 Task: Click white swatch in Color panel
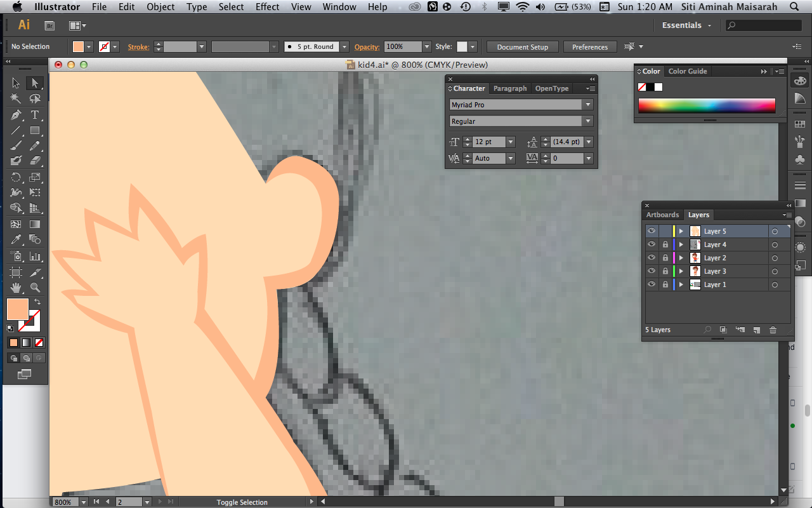coord(658,87)
